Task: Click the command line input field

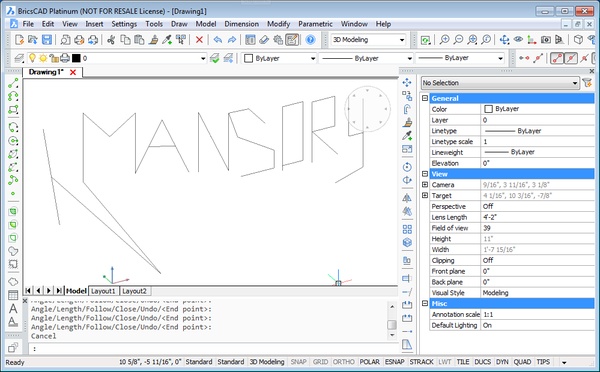Action: 212,349
